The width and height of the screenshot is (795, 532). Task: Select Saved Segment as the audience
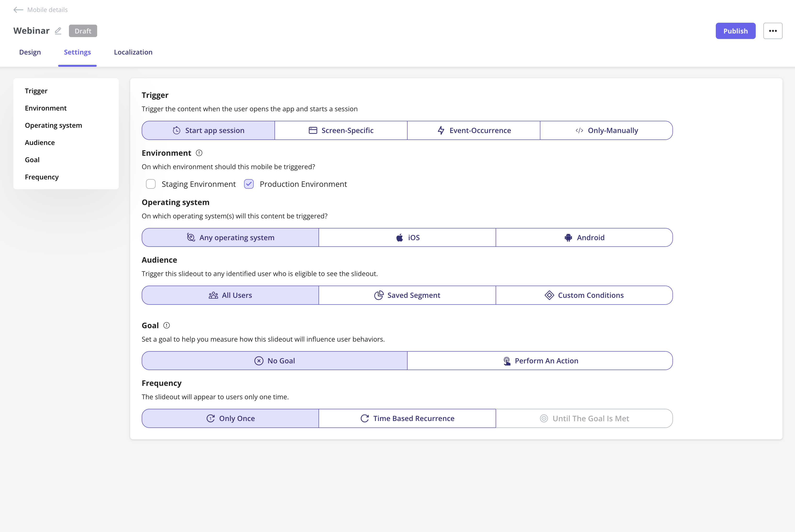pos(407,295)
